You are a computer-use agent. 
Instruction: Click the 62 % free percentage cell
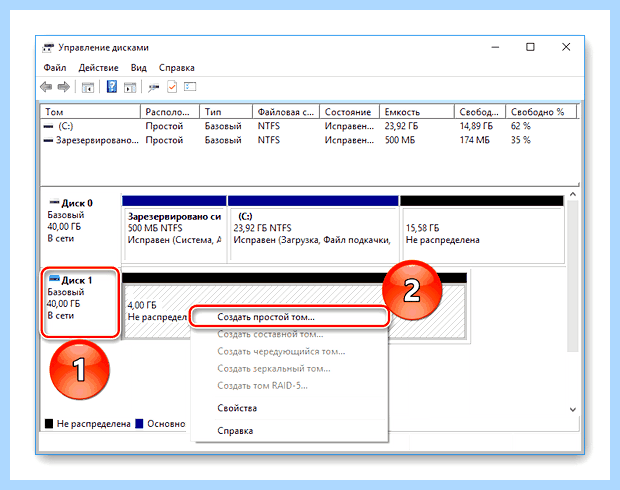point(521,126)
